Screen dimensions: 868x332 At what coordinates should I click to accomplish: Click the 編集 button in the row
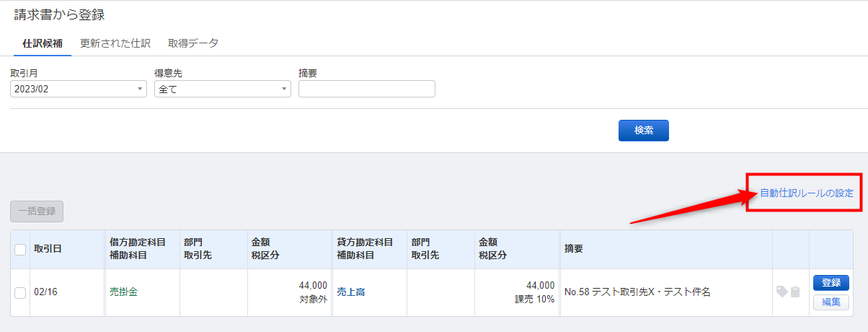[x=831, y=302]
